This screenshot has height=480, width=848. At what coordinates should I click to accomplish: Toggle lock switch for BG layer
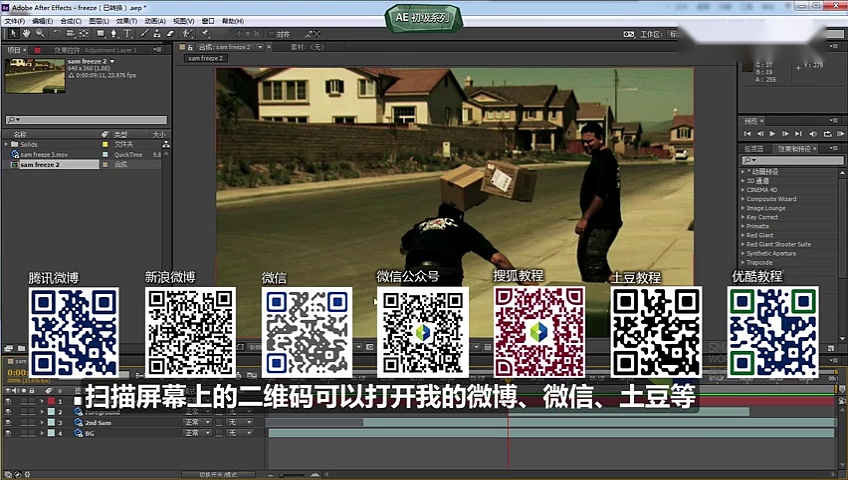coord(31,433)
